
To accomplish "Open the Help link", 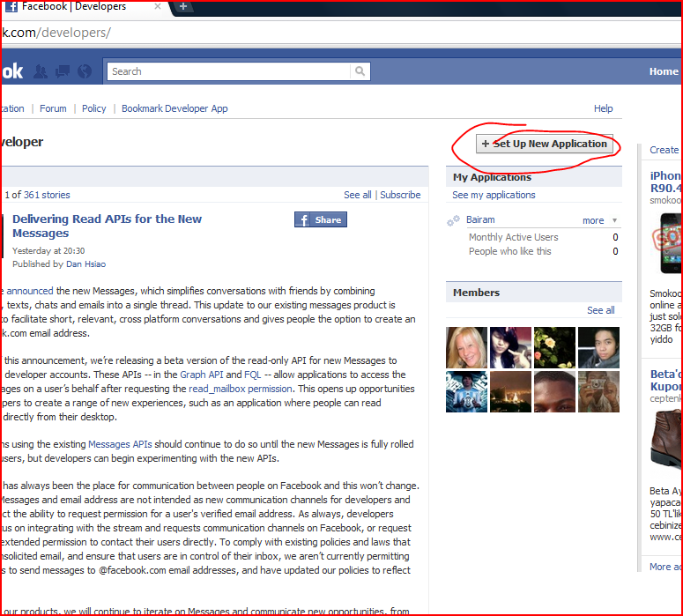I will (604, 108).
